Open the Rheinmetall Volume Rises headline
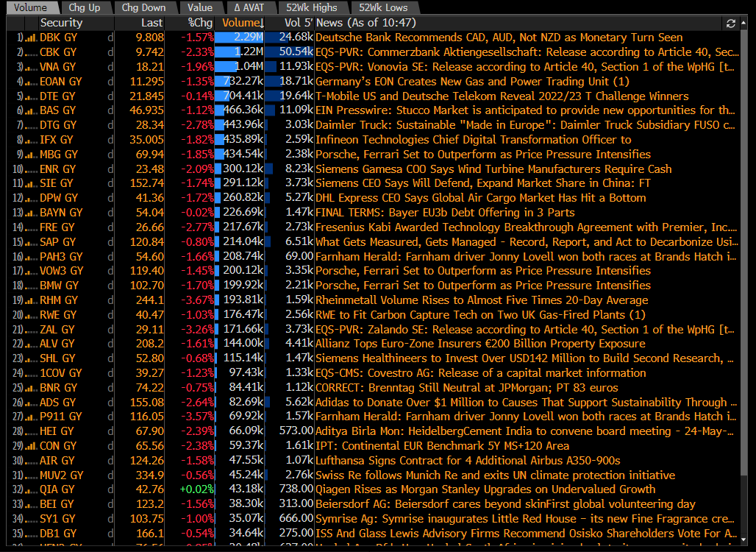Image resolution: width=756 pixels, height=552 pixels. (x=482, y=300)
